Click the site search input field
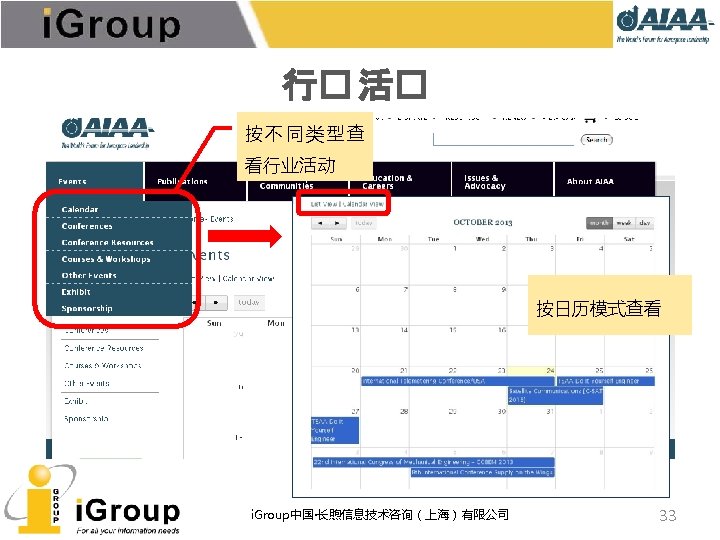The height and width of the screenshot is (540, 720). point(503,139)
